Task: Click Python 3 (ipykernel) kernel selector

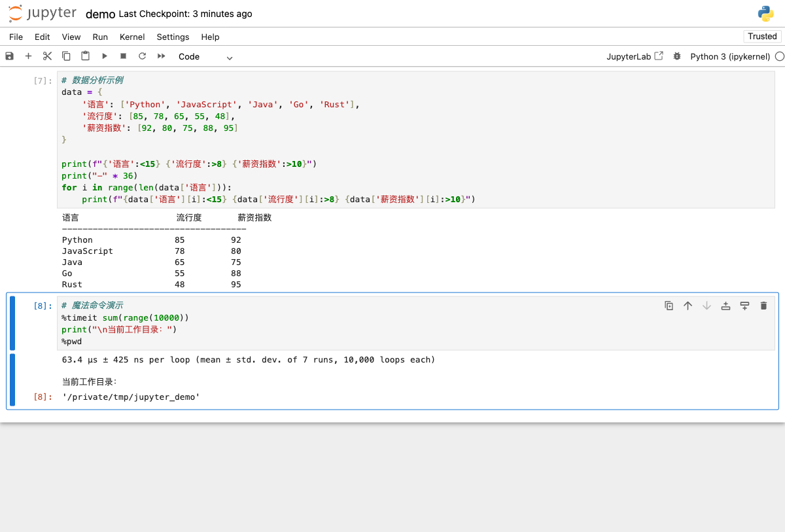Action: click(x=730, y=57)
